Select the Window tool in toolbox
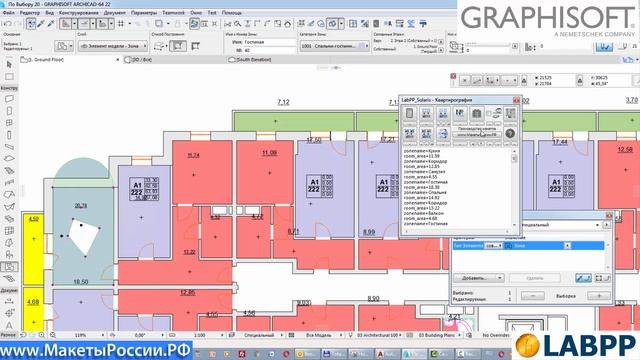 (9, 123)
